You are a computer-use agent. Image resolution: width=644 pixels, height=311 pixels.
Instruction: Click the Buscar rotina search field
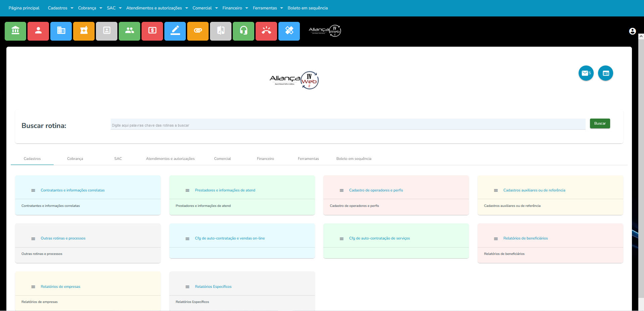pyautogui.click(x=347, y=125)
